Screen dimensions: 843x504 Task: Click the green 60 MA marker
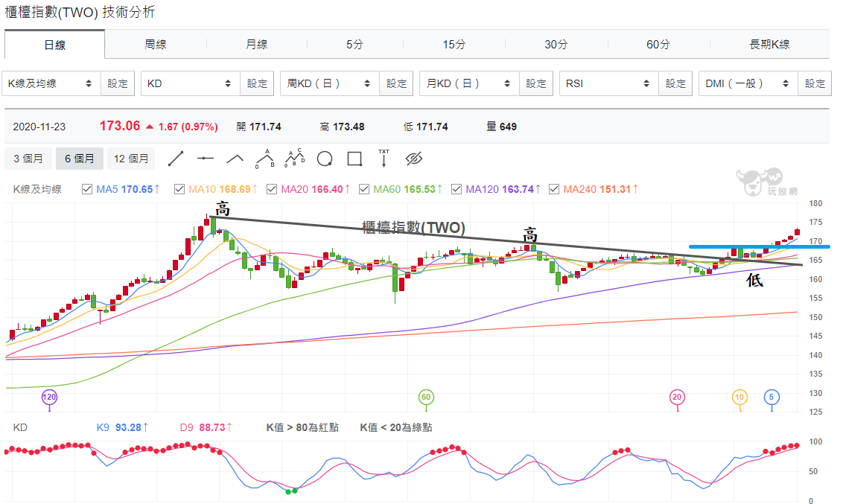click(426, 398)
